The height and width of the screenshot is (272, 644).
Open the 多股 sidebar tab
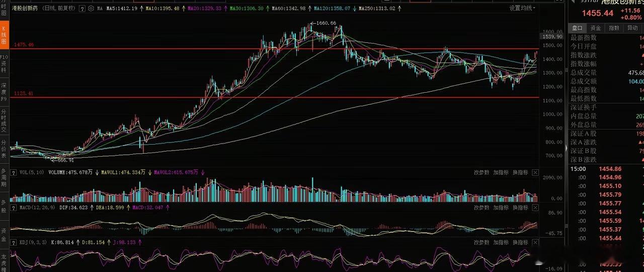point(5,206)
